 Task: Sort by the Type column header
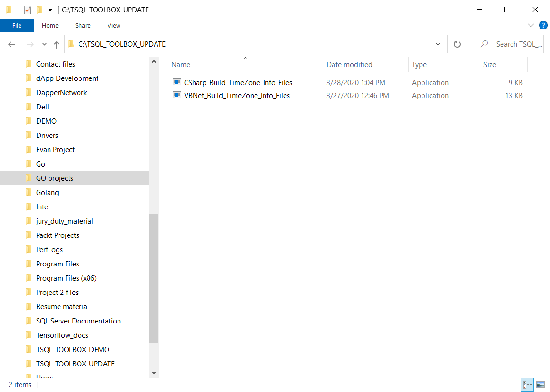click(419, 65)
